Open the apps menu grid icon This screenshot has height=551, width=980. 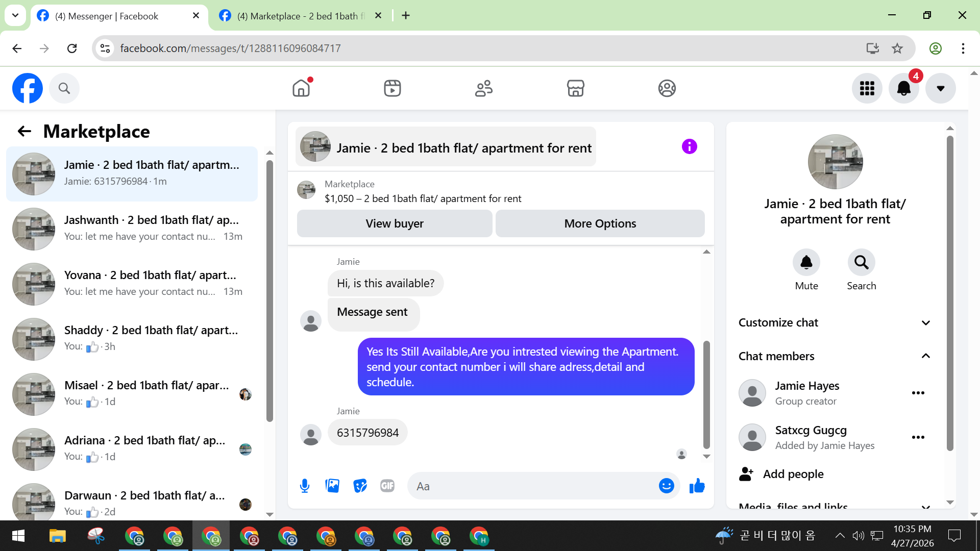pyautogui.click(x=867, y=88)
